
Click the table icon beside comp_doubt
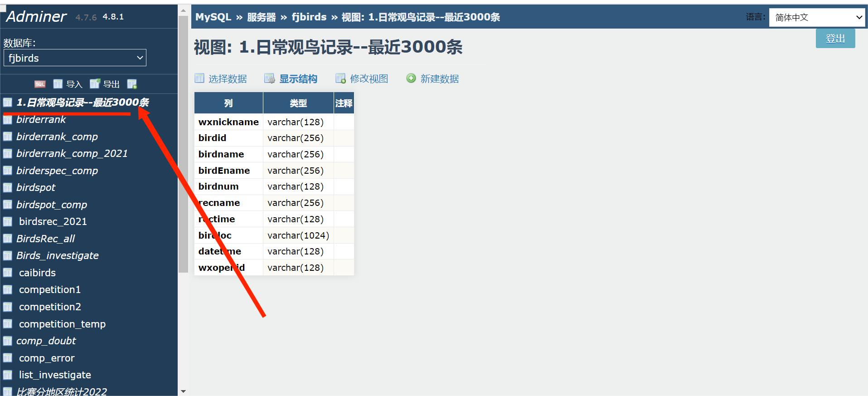(x=8, y=341)
